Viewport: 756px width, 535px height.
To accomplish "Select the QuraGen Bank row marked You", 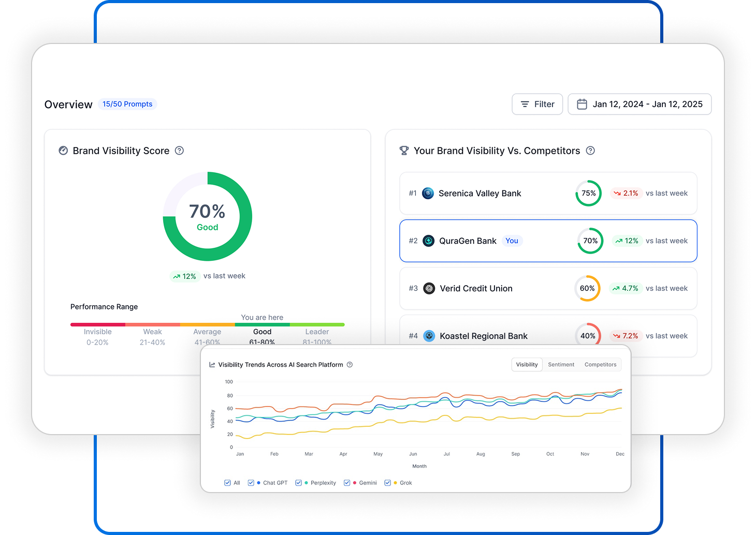I will pos(548,241).
